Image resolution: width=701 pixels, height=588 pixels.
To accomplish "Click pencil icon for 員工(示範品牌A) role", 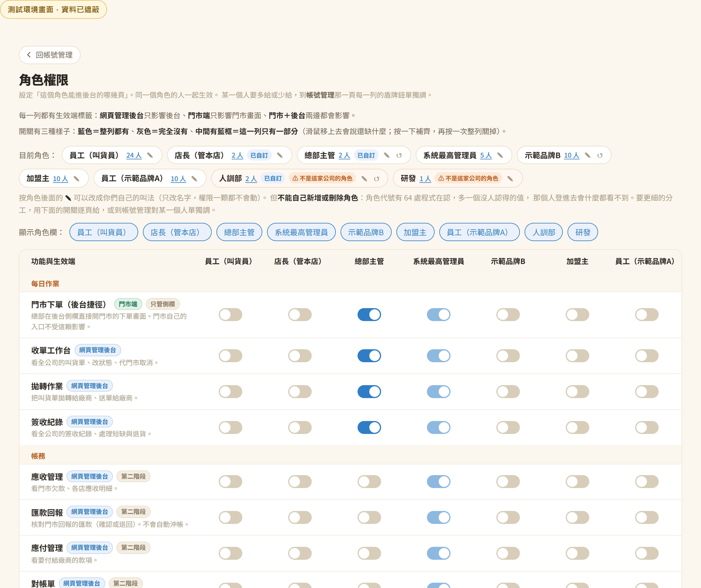I will click(194, 179).
